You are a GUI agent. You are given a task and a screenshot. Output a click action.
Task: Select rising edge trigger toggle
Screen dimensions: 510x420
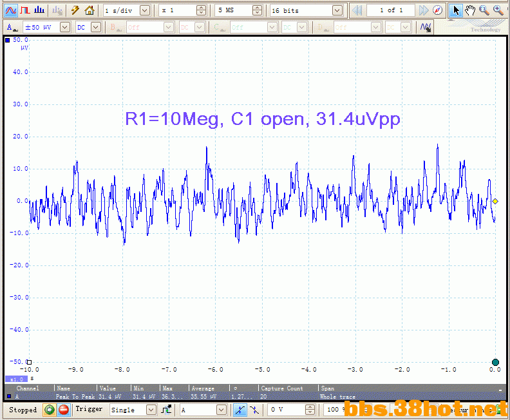pos(240,410)
